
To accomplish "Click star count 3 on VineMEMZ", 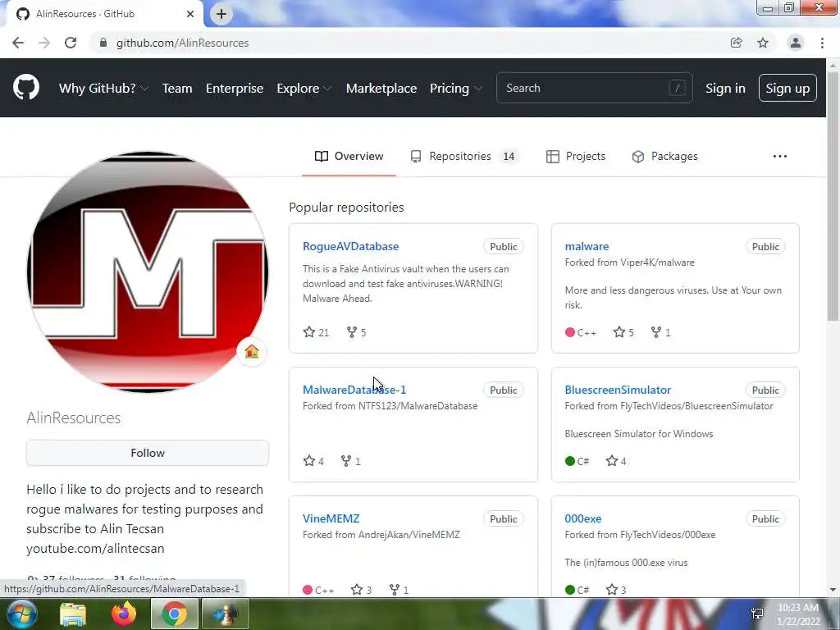I will point(362,590).
